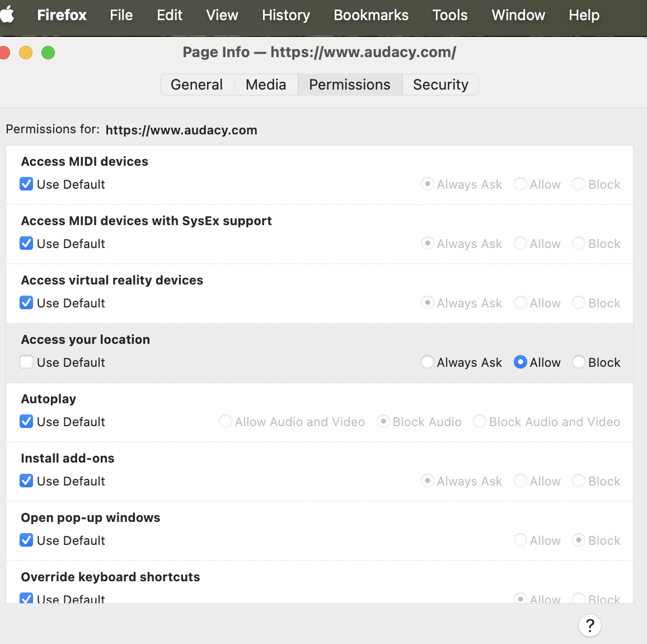Open the Apple menu icon
647x644 pixels.
point(7,15)
